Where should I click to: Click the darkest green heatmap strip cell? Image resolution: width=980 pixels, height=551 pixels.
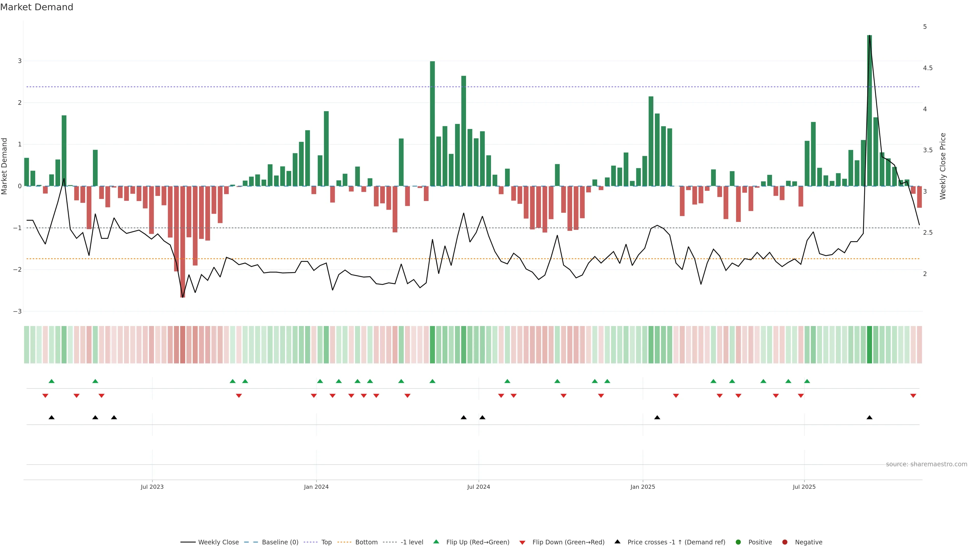pyautogui.click(x=869, y=345)
